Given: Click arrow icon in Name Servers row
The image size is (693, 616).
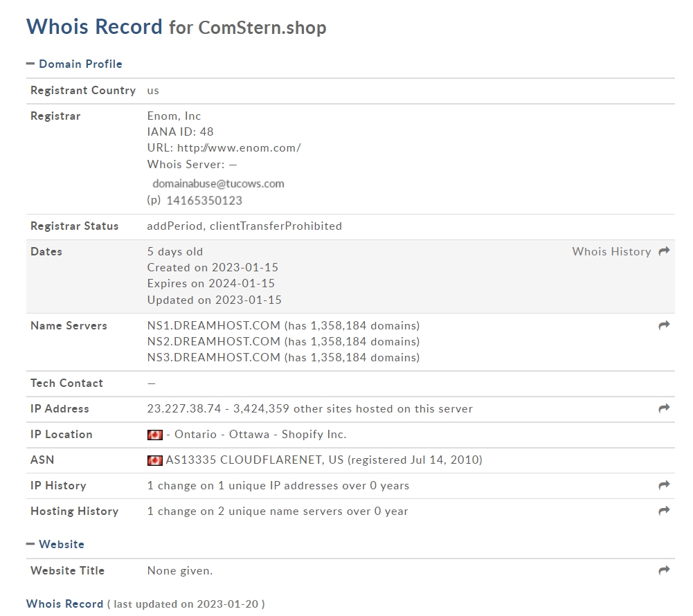Looking at the screenshot, I should click(x=664, y=326).
